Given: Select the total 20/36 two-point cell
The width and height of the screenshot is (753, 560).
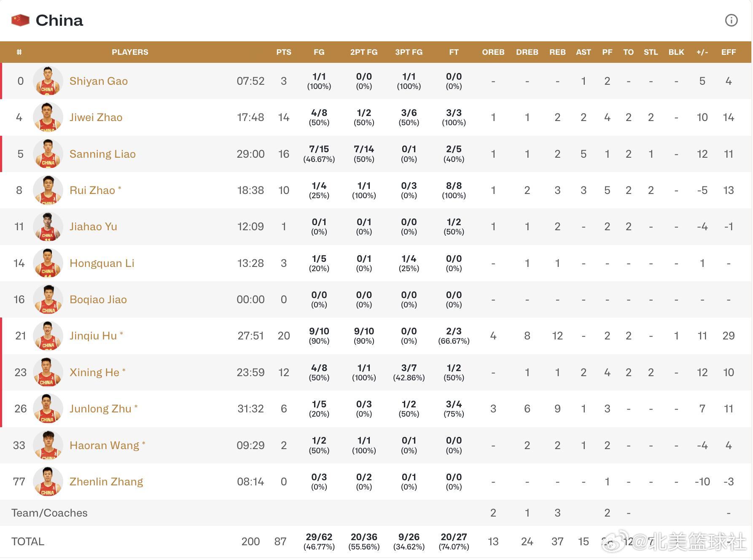Looking at the screenshot, I should pos(364,541).
